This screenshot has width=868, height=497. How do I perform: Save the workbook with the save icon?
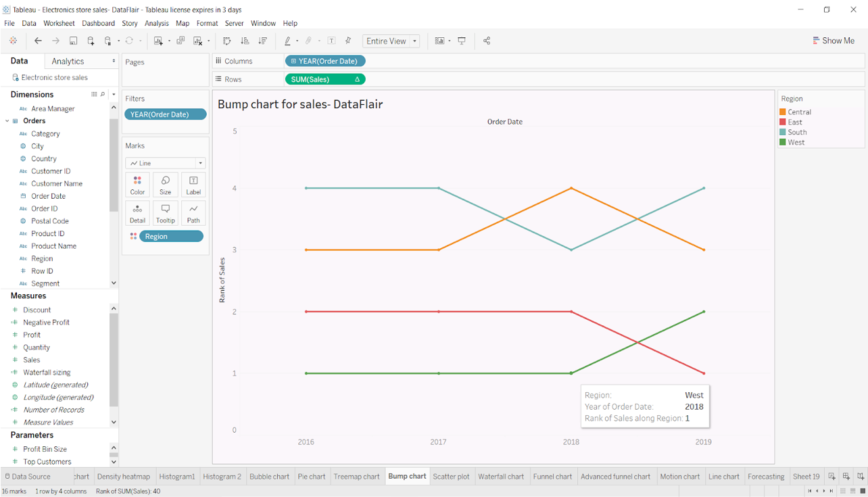point(73,41)
